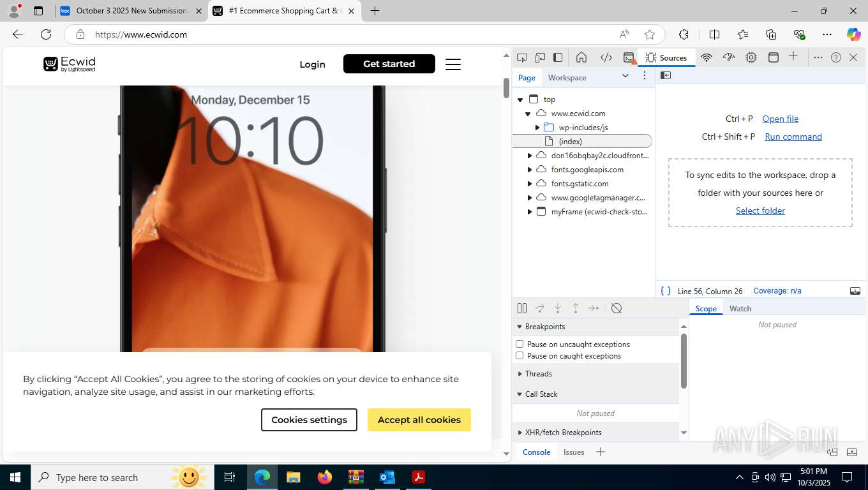
Task: Open Cookies settings
Action: pos(309,420)
